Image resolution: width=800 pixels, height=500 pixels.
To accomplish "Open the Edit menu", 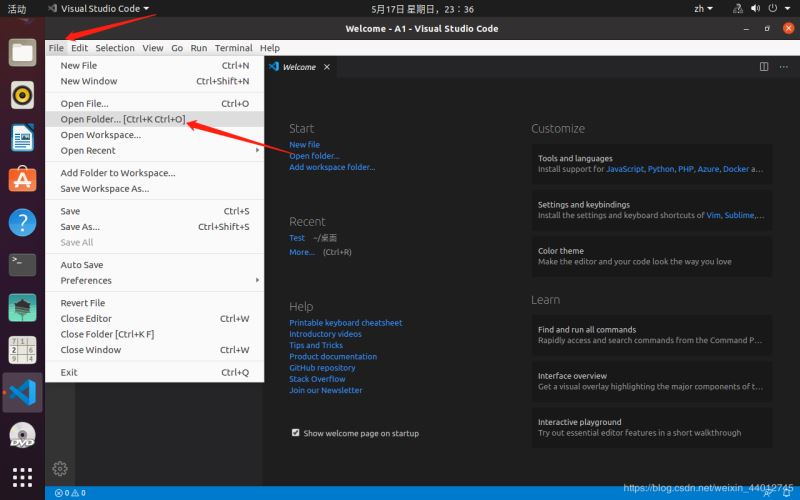I will pos(79,48).
